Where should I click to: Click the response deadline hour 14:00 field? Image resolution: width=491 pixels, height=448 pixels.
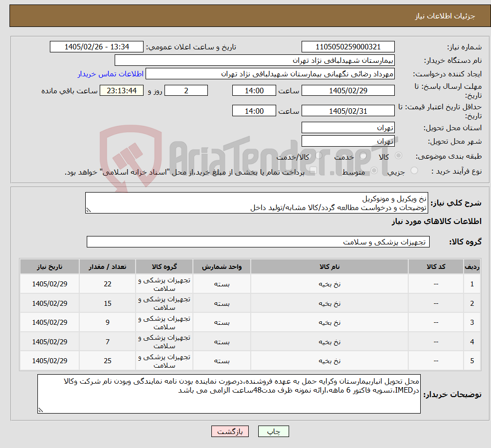coord(254,90)
